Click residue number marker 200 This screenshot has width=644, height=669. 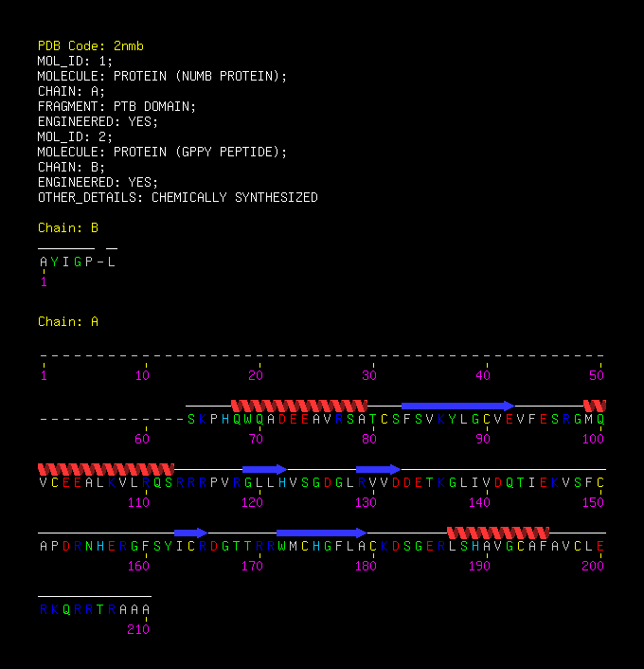(x=593, y=566)
